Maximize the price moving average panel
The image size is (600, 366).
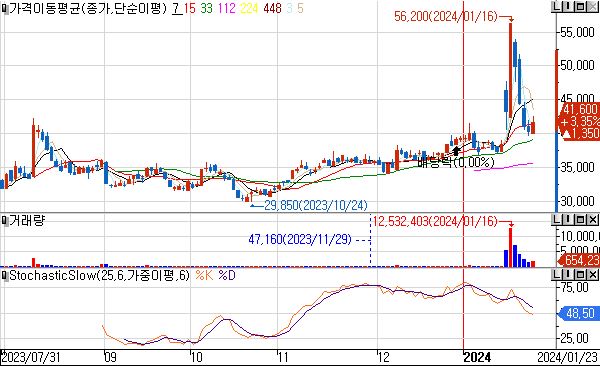580,7
